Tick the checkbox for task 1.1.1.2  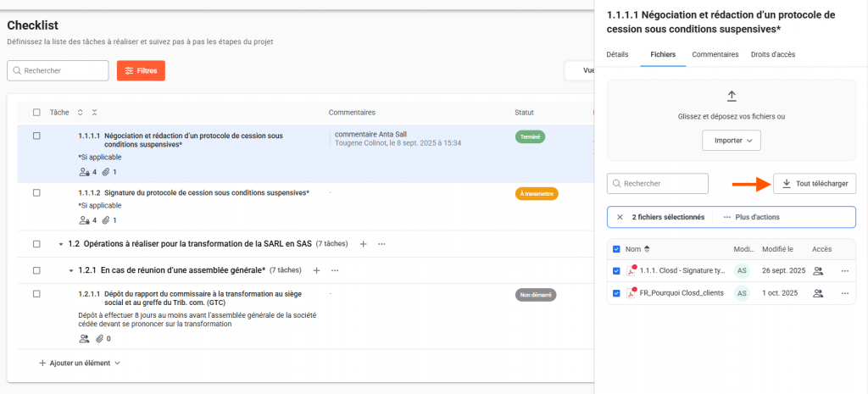[36, 193]
